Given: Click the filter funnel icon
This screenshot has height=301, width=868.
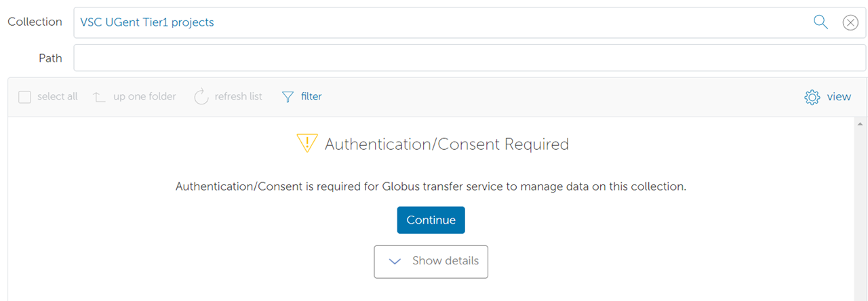Looking at the screenshot, I should click(288, 97).
